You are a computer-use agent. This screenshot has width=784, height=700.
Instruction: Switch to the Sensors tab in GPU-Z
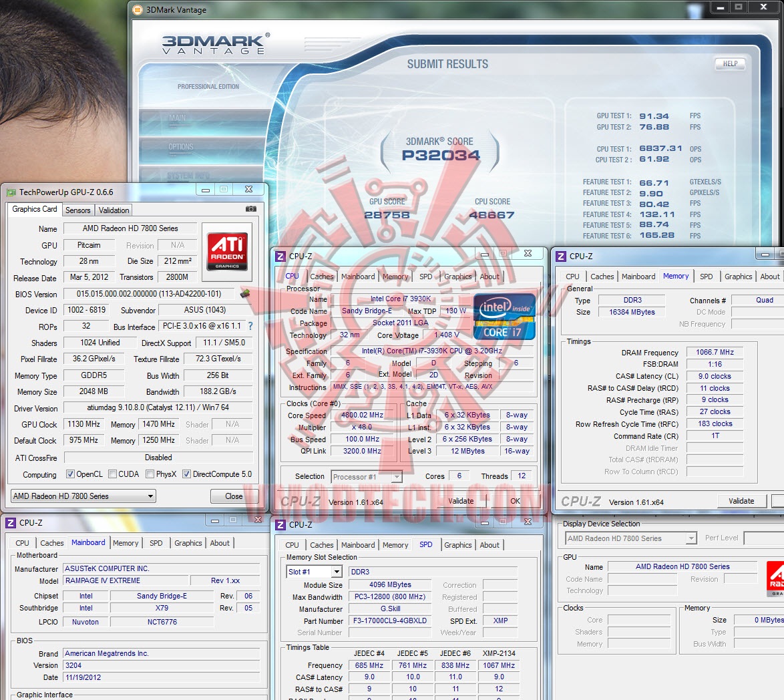78,210
